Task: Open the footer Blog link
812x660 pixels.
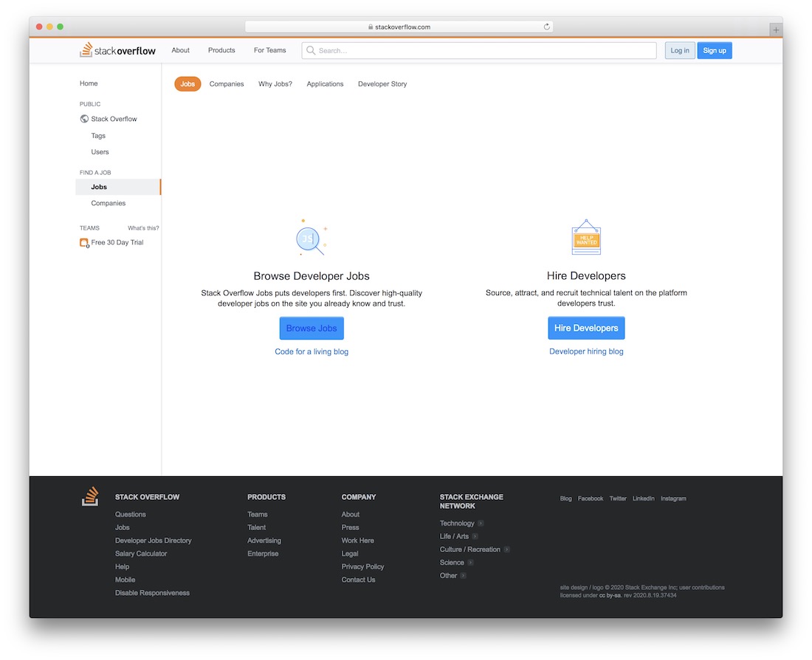Action: pyautogui.click(x=565, y=498)
